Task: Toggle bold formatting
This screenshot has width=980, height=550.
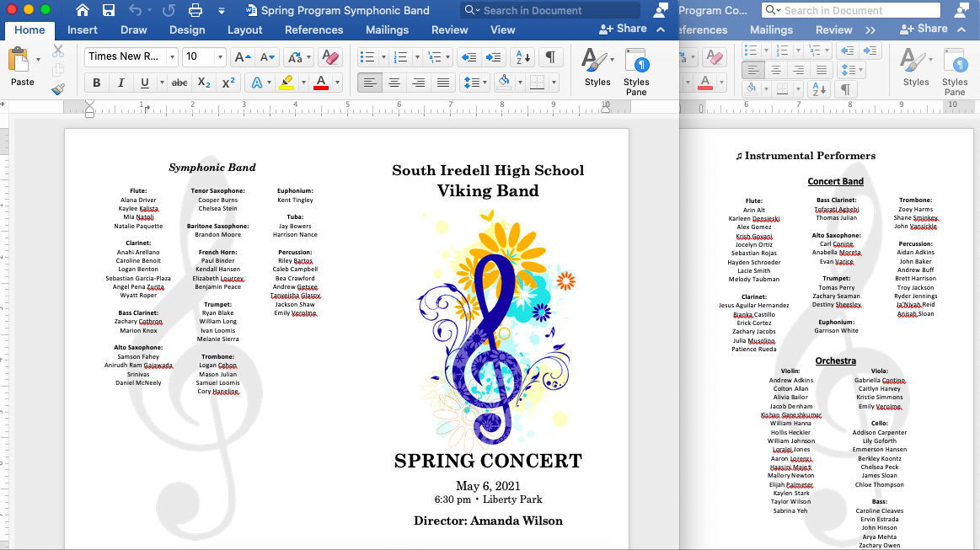Action: pos(97,83)
